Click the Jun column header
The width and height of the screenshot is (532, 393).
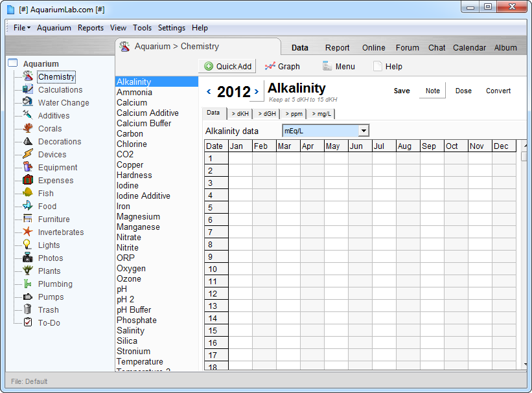click(x=360, y=146)
